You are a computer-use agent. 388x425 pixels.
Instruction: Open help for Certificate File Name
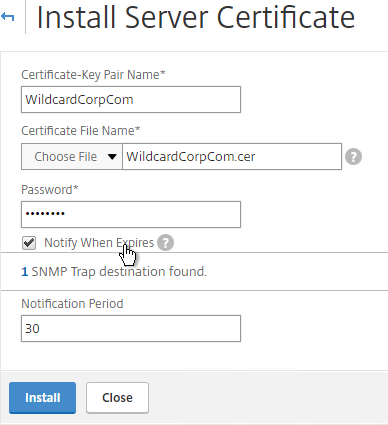click(x=353, y=157)
